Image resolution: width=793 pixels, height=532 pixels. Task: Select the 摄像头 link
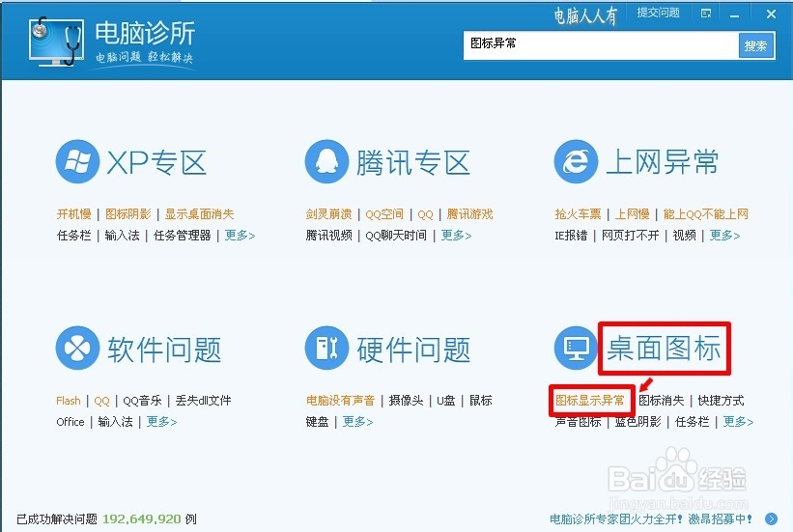pos(406,401)
